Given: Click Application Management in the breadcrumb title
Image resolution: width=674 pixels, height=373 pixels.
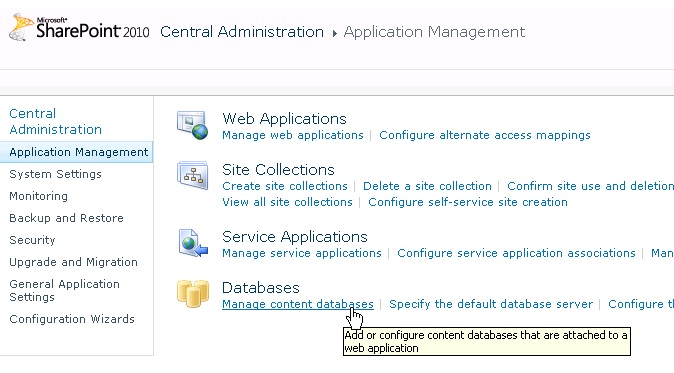Looking at the screenshot, I should pos(434,32).
